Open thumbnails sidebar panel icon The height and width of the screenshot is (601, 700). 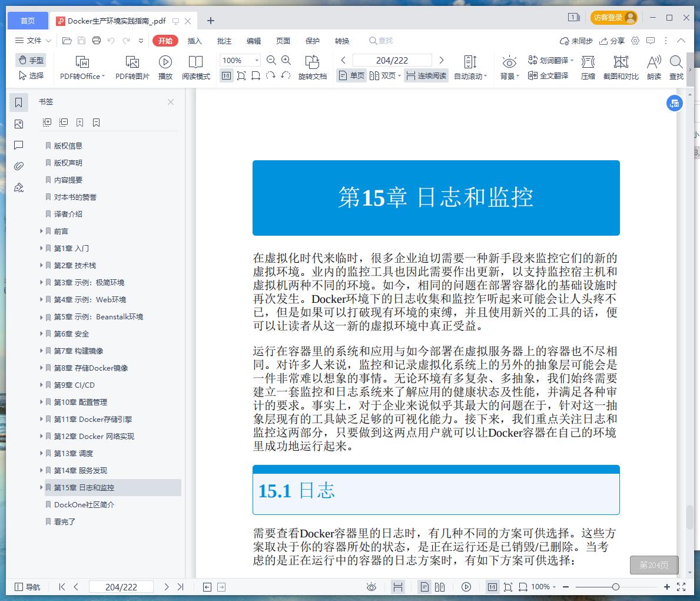18,124
